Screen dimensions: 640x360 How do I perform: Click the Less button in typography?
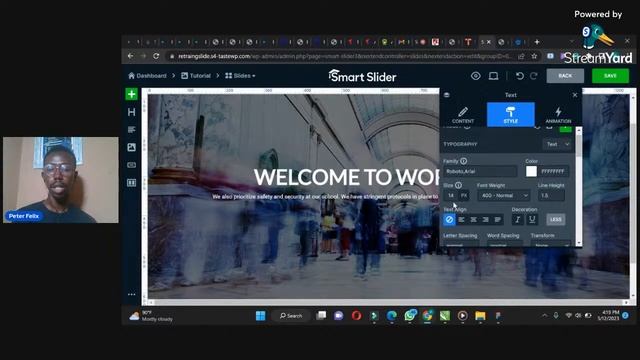[x=556, y=220]
